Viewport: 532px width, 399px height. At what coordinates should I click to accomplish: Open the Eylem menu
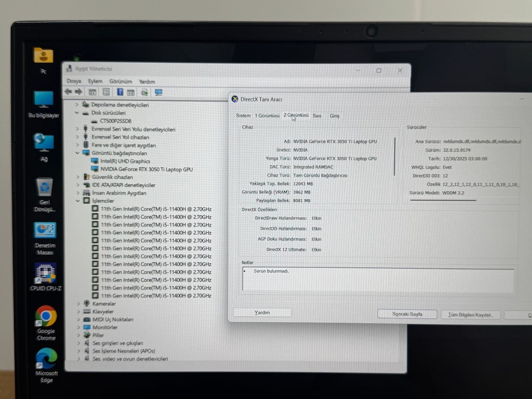95,82
